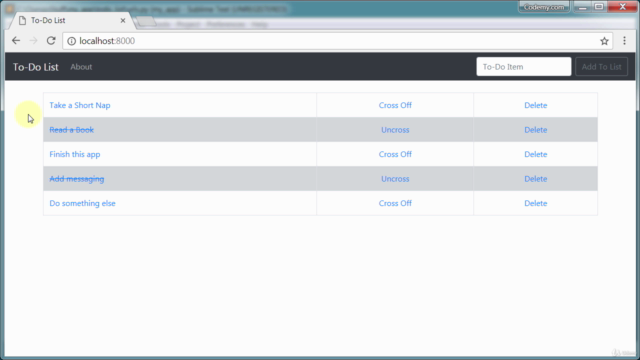Viewport: 640px width, 360px height.
Task: Open the Add messaging item
Action: 77,179
